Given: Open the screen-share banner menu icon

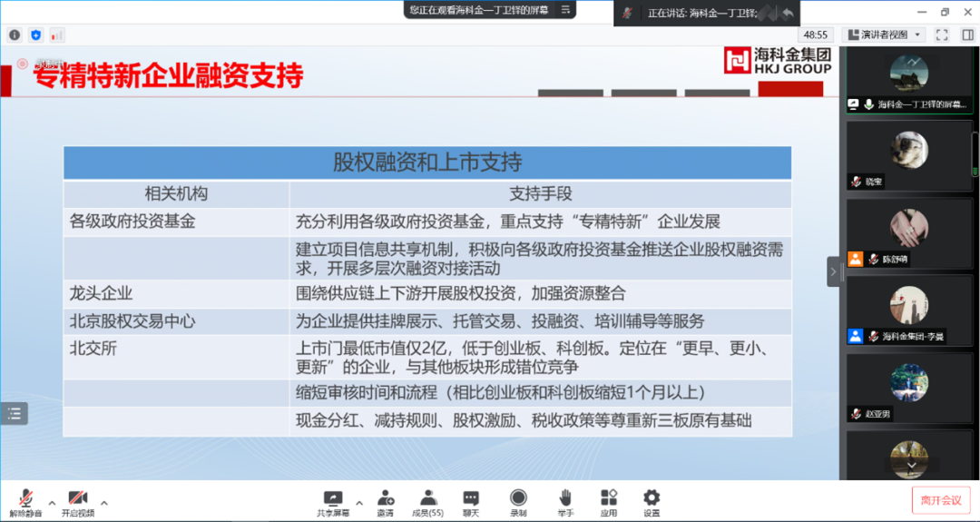Looking at the screenshot, I should (566, 10).
